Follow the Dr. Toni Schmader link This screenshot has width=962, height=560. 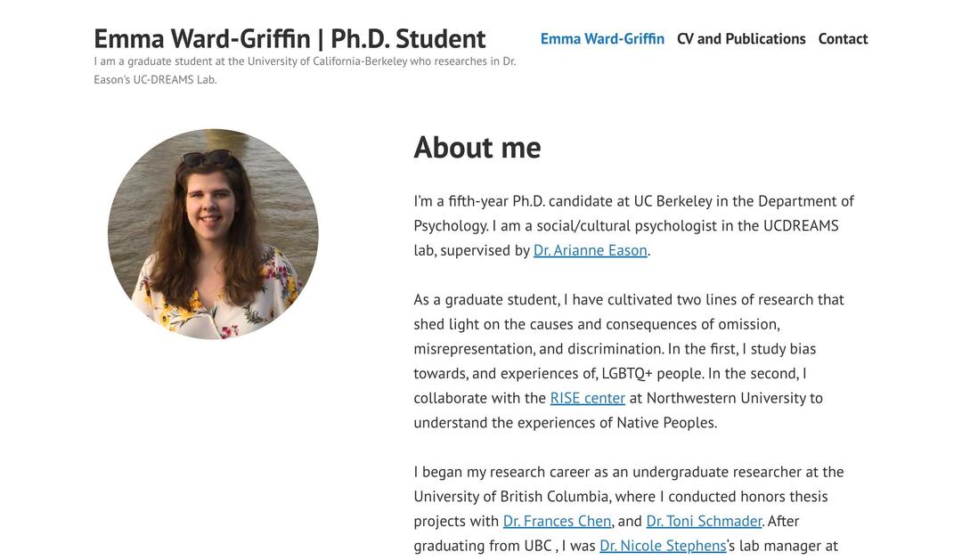coord(703,521)
